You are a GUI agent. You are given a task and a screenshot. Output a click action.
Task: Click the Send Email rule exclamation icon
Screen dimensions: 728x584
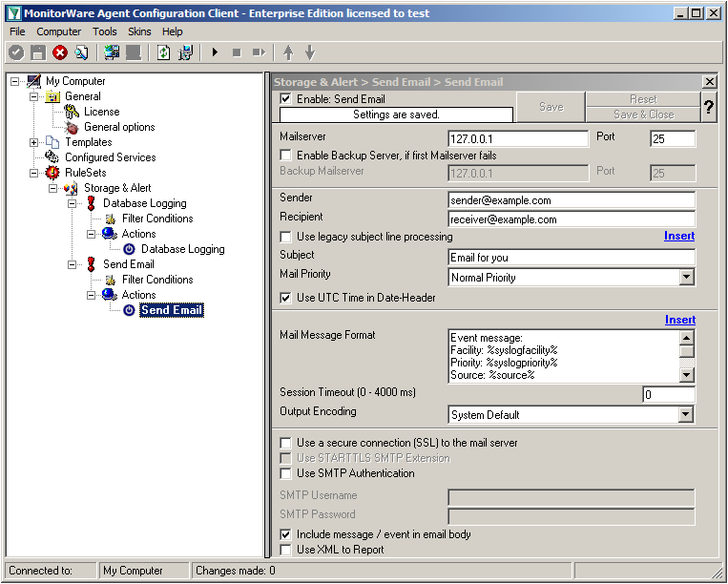[x=91, y=264]
